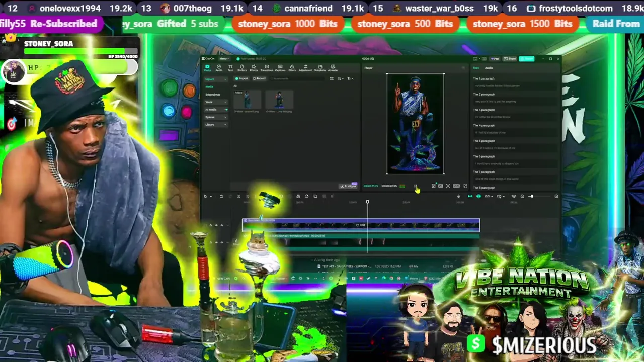The image size is (644, 362).
Task: Open the layout dropdown in title bar
Action: point(477,59)
